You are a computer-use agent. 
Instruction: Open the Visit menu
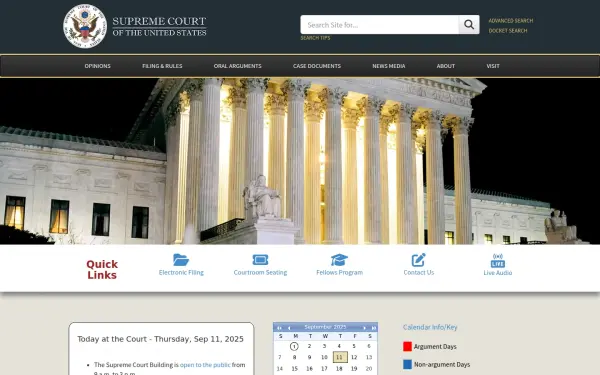[x=493, y=66]
